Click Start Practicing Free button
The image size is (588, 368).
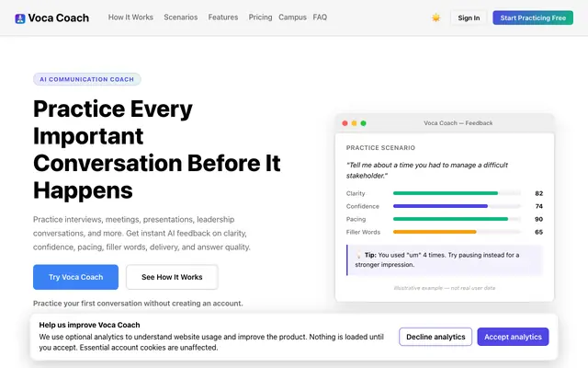tap(533, 17)
